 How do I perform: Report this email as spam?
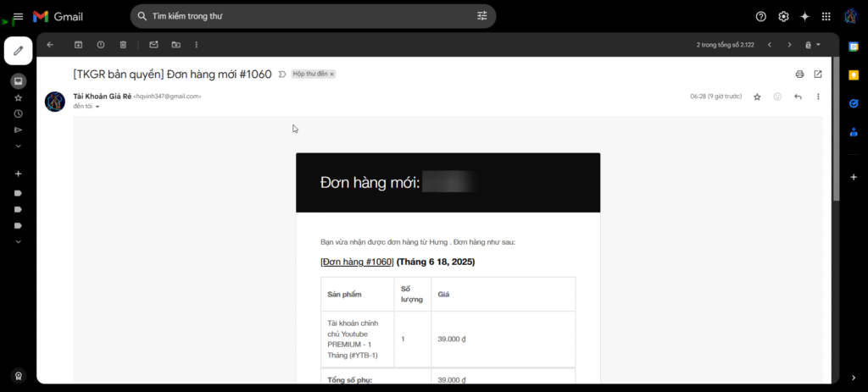[101, 45]
